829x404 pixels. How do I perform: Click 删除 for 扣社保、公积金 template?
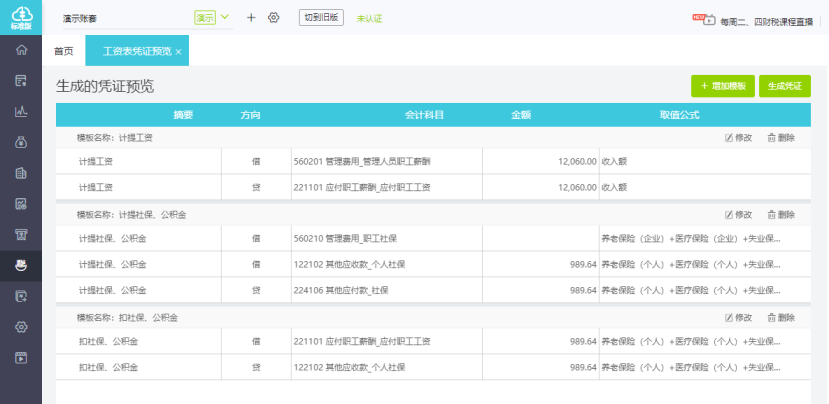point(781,317)
